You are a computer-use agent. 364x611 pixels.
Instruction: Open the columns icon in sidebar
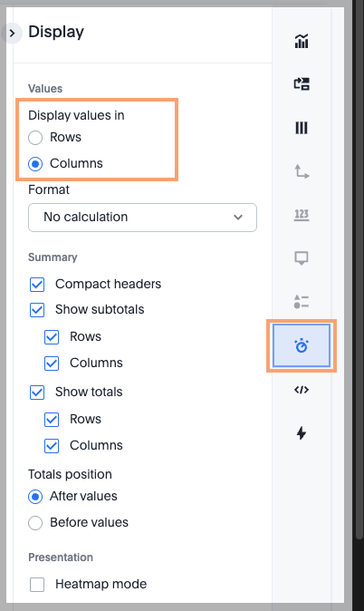coord(302,128)
